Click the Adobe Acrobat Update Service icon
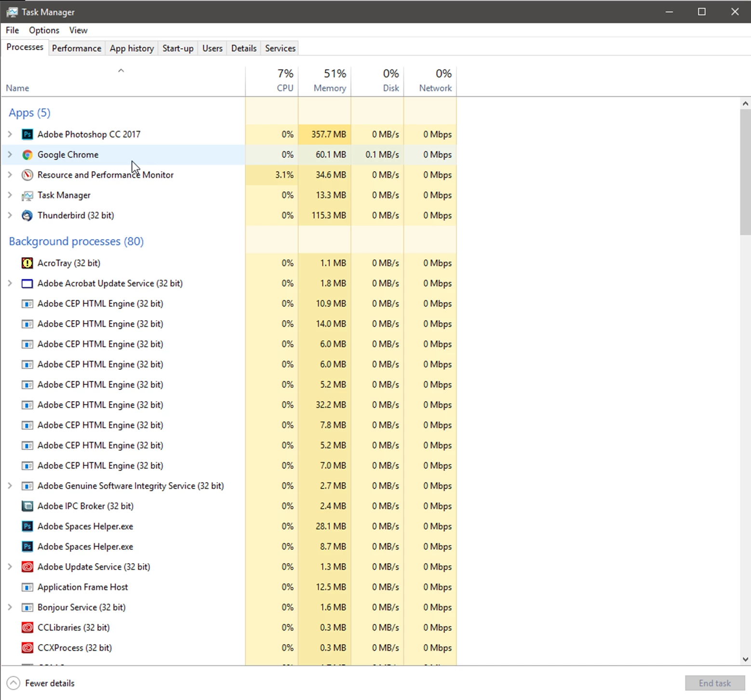Viewport: 751px width, 700px height. click(27, 283)
